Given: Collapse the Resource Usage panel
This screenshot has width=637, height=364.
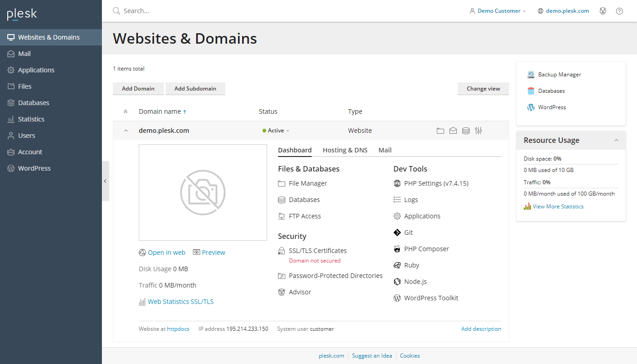Looking at the screenshot, I should [617, 140].
